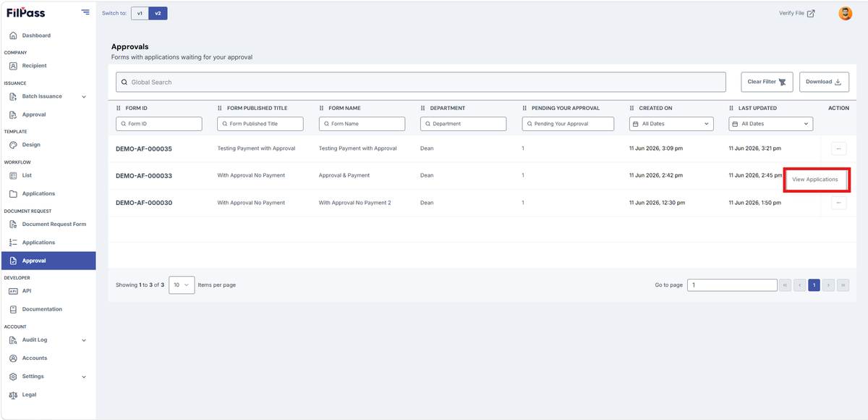
Task: Open Created On All Dates dropdown
Action: 671,124
